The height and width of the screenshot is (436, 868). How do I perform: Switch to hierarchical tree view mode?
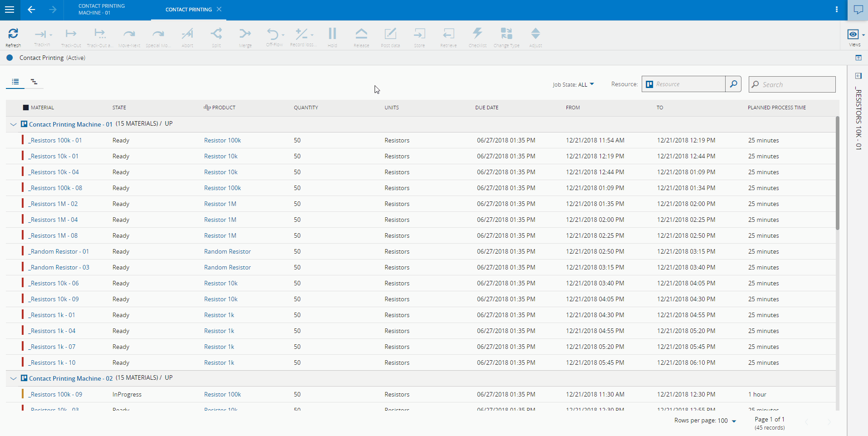34,82
